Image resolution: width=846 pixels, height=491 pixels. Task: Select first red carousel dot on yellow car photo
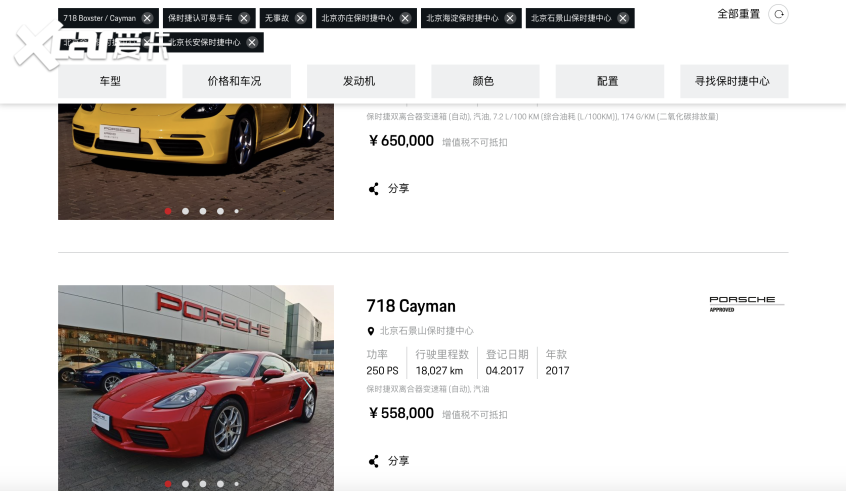(168, 212)
